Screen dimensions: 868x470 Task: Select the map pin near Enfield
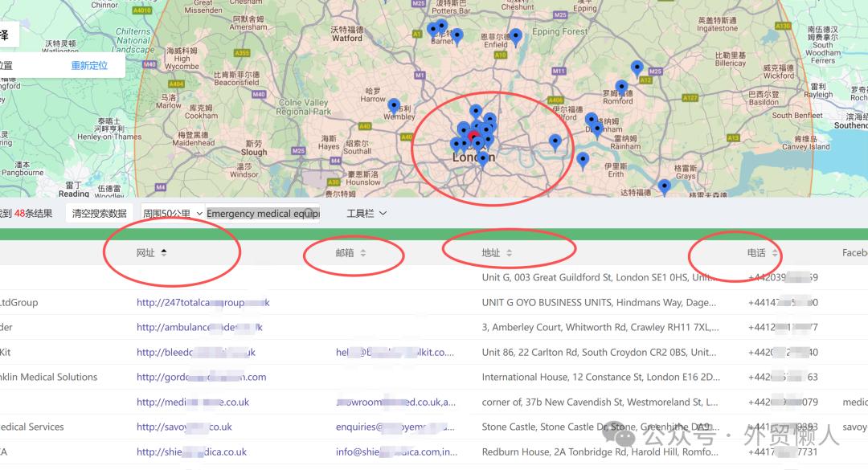pyautogui.click(x=516, y=35)
